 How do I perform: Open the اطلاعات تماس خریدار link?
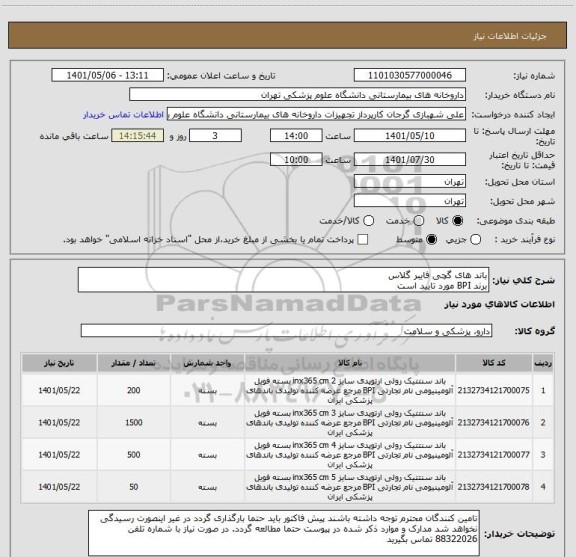pos(123,115)
